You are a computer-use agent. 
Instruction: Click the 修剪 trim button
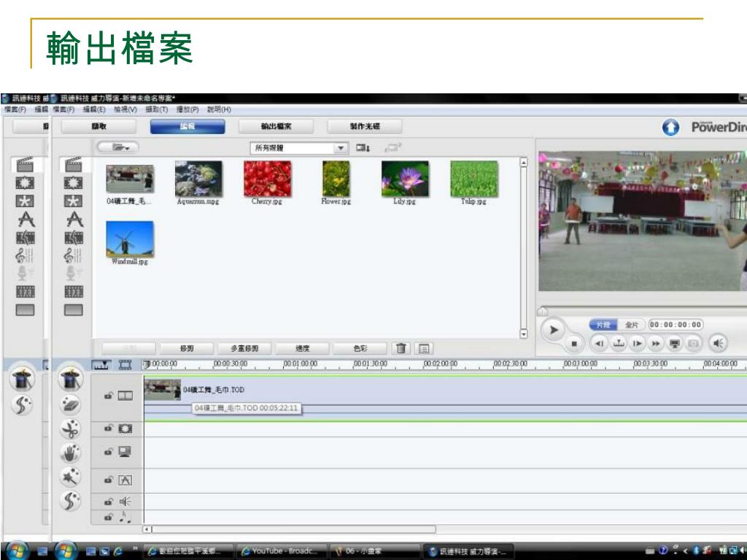pyautogui.click(x=187, y=349)
